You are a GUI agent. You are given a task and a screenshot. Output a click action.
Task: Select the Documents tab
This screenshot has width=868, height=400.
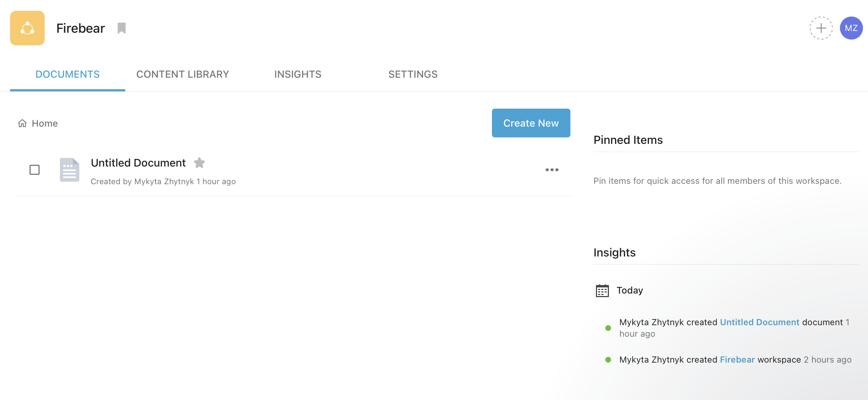(x=68, y=74)
